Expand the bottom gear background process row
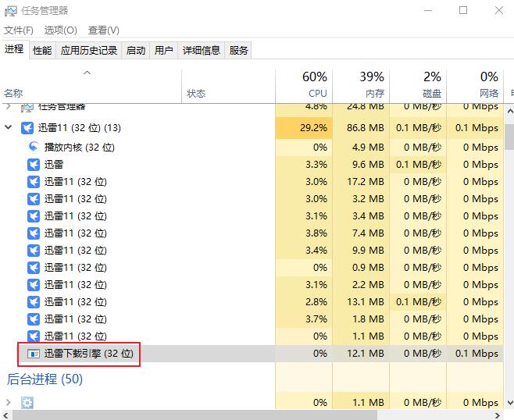The image size is (514, 420). tap(9, 403)
